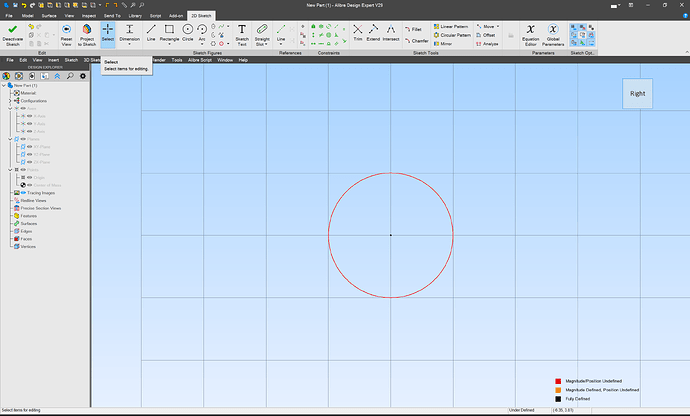
Task: Click the undo arrow in Edit group
Action: coord(31,27)
